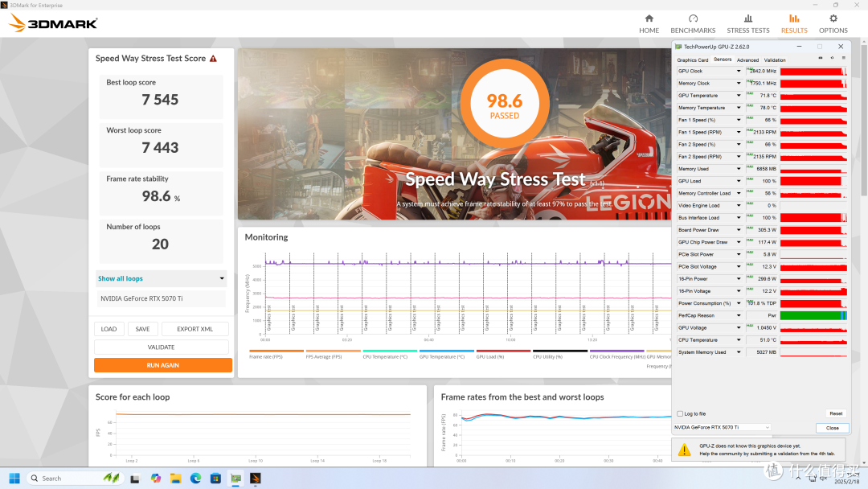Launch Copilot from the taskbar
Image resolution: width=868 pixels, height=489 pixels.
pos(156,478)
